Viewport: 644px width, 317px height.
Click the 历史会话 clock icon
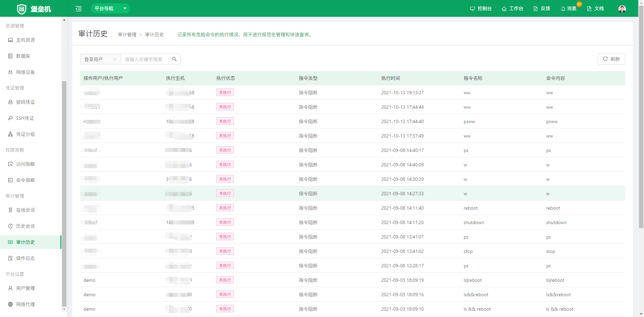point(10,226)
